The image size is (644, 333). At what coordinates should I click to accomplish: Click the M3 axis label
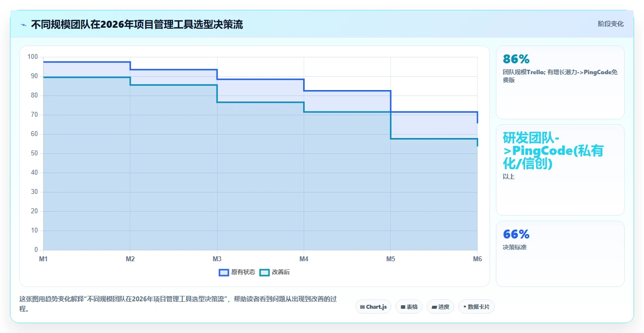(217, 259)
